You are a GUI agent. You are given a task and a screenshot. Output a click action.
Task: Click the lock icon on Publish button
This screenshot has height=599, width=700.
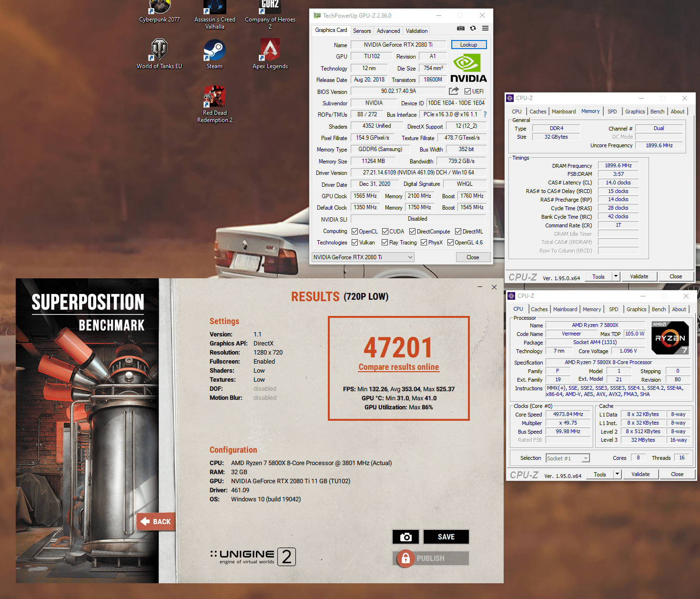tap(406, 558)
